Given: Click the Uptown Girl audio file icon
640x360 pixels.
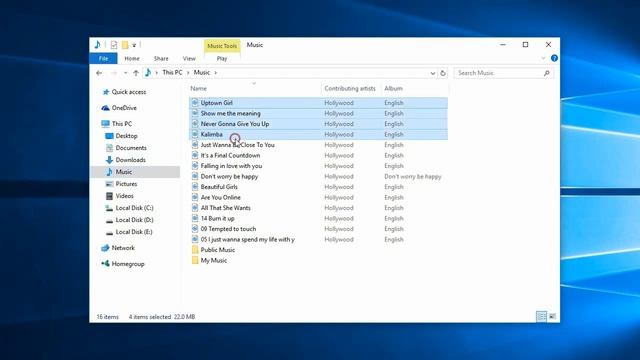Looking at the screenshot, I should coord(195,103).
